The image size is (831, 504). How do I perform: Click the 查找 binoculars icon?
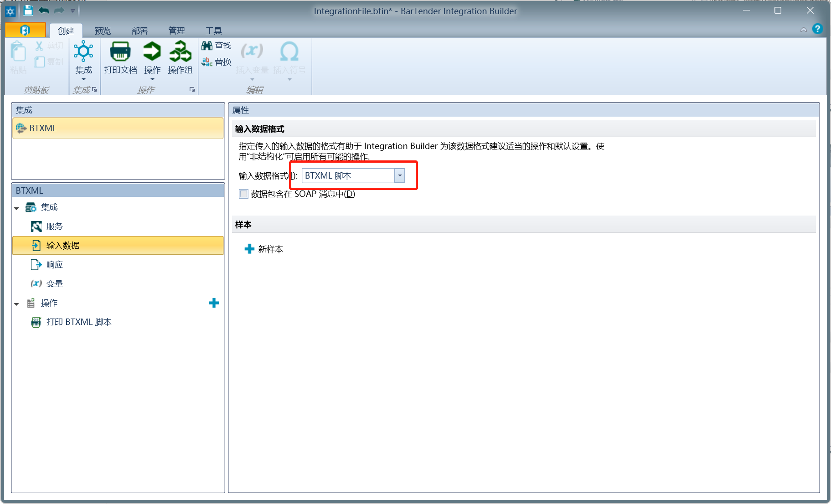[x=207, y=46]
